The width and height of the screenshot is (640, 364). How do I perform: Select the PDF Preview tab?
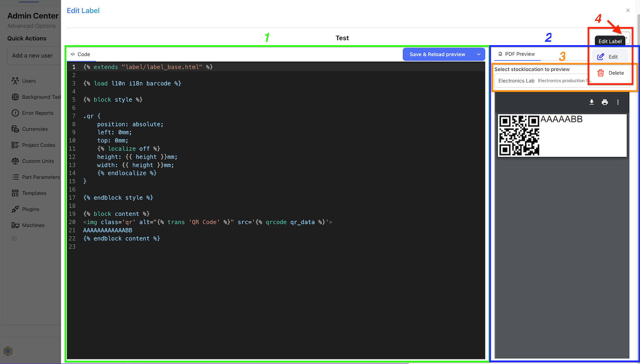pos(517,54)
